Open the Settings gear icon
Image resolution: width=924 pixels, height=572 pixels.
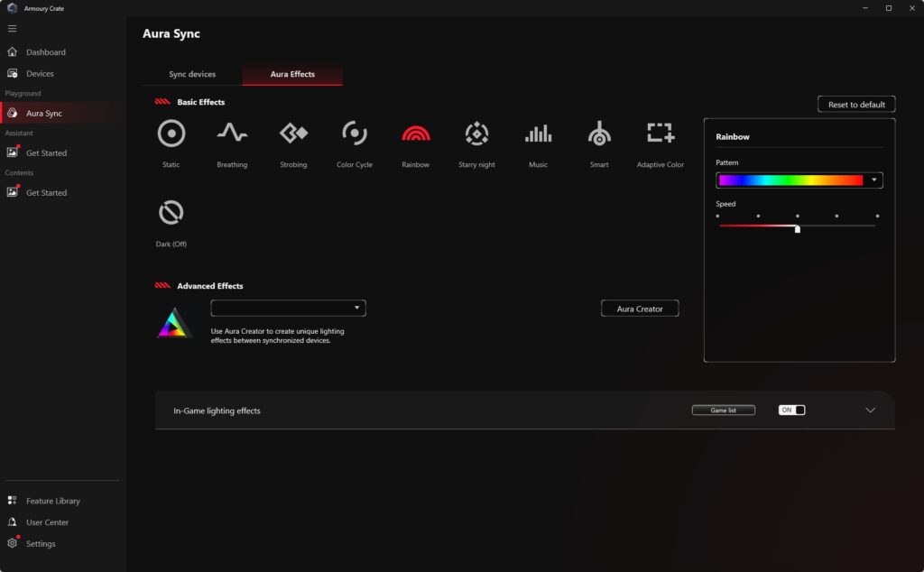coord(12,543)
